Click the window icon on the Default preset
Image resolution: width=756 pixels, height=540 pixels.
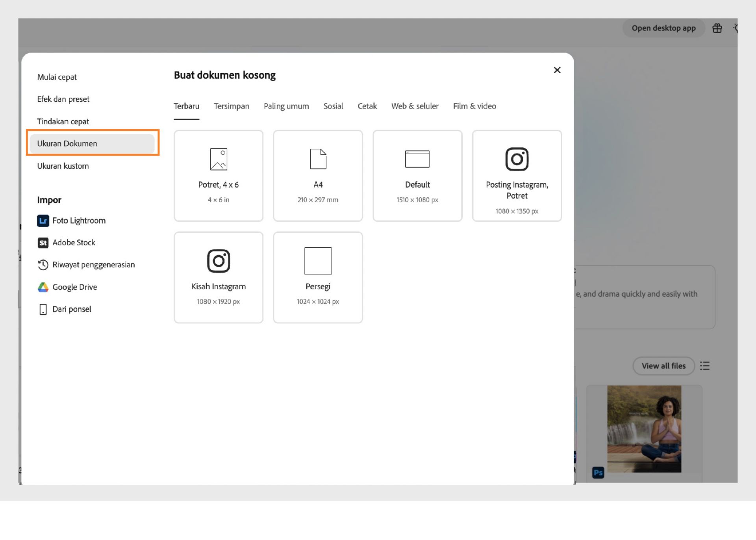[x=417, y=159]
